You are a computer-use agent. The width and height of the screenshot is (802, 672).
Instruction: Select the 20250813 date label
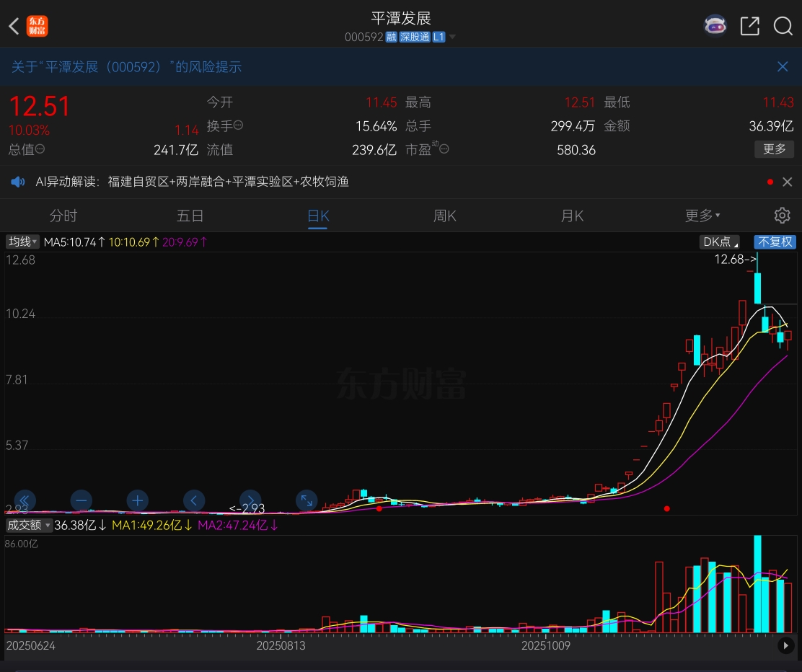[281, 645]
